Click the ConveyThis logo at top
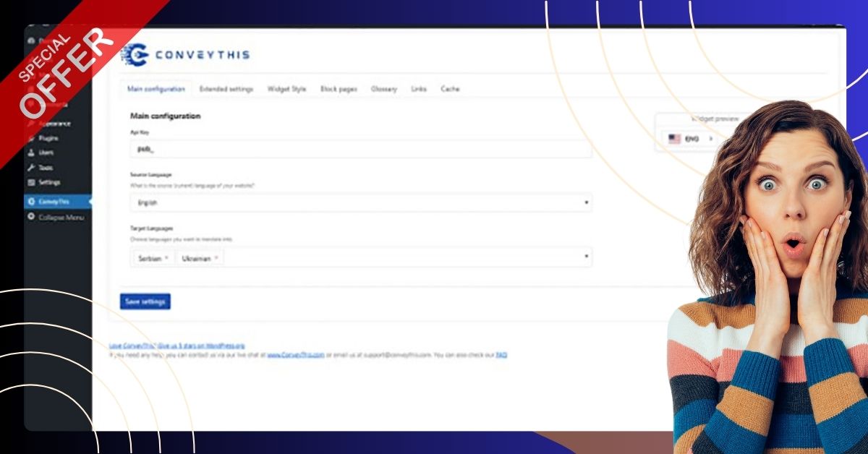Viewport: 868px width, 454px height. click(x=185, y=54)
